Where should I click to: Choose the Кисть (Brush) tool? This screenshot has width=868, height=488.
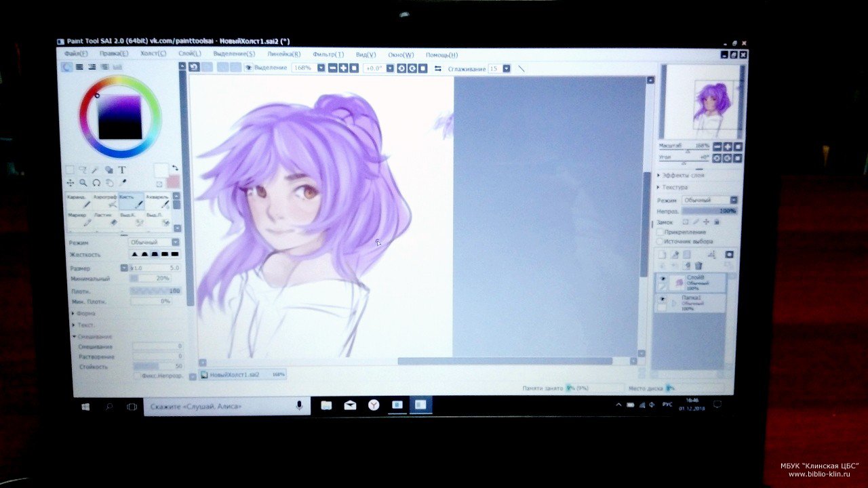tap(132, 201)
